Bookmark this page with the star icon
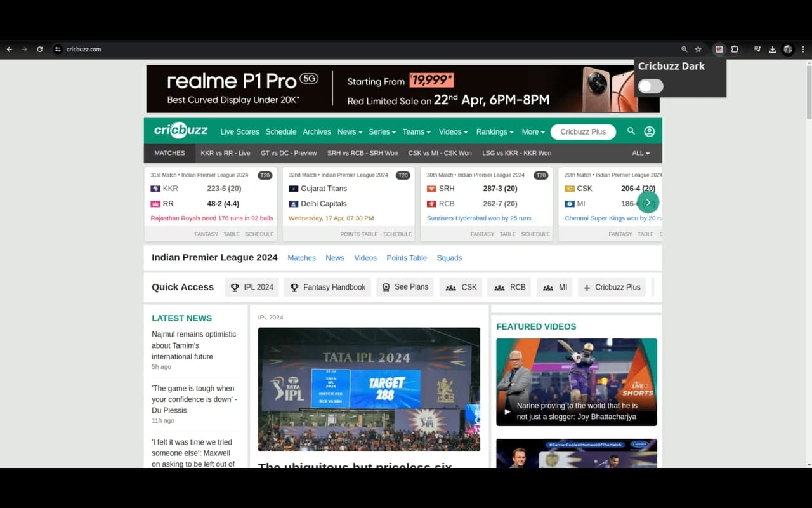This screenshot has height=508, width=812. pyautogui.click(x=698, y=50)
